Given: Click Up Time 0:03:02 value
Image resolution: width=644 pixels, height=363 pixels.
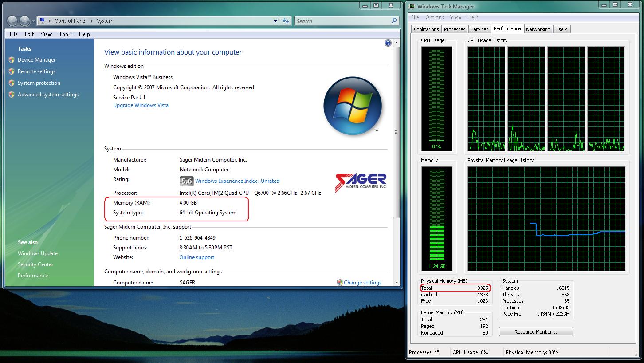Looking at the screenshot, I should point(561,308).
